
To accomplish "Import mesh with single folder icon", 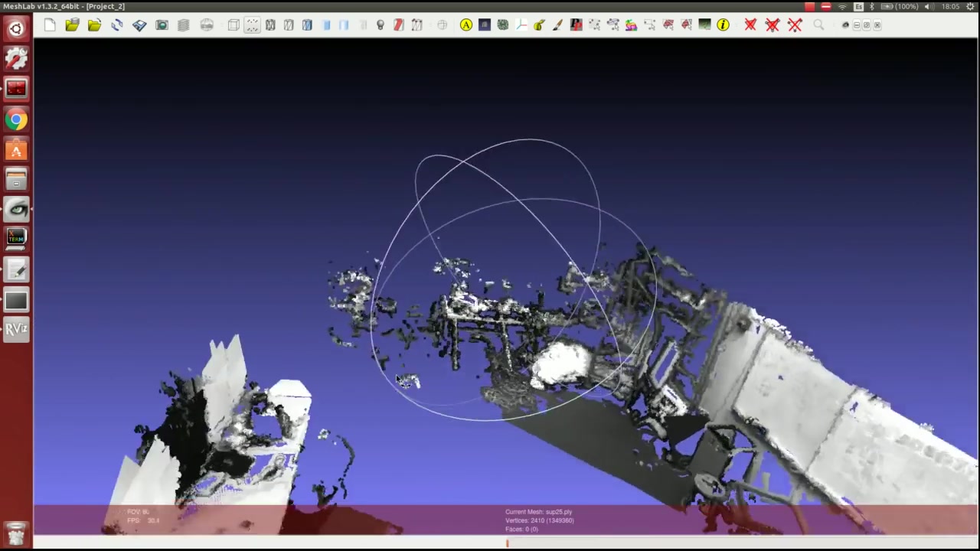I will point(94,25).
